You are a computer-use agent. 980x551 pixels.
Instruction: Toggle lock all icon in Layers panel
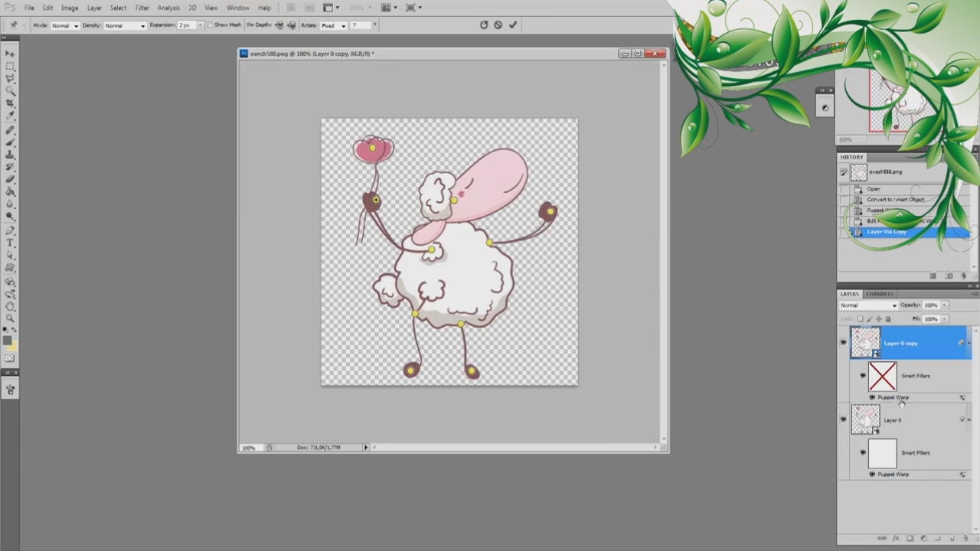coord(888,319)
